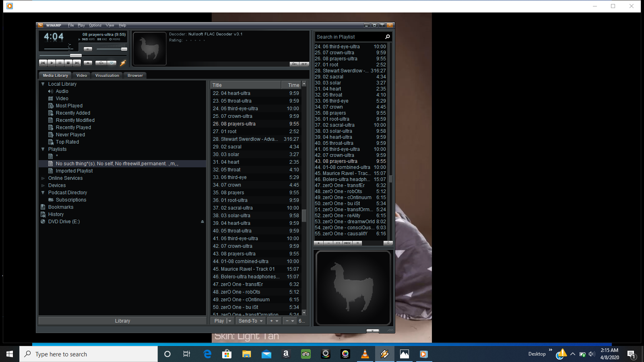Click the playlist search magnifier icon

click(x=388, y=37)
